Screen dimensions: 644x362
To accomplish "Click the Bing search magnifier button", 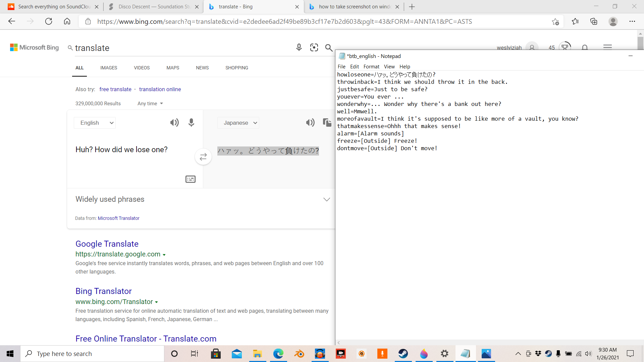I will point(329,48).
